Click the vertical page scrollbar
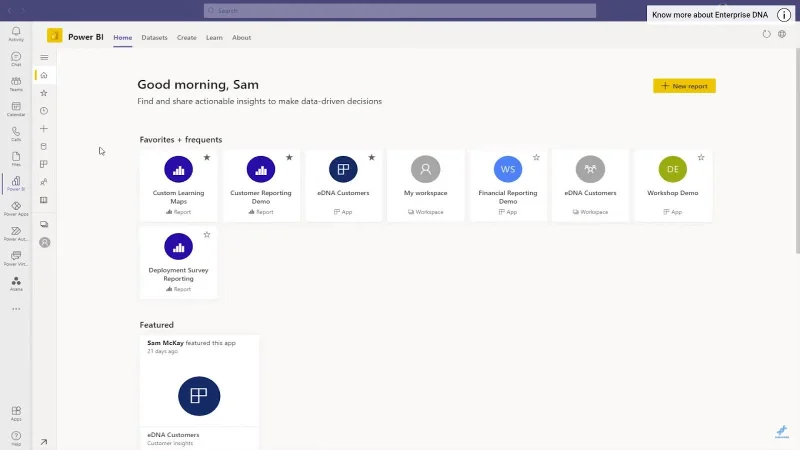 (x=797, y=151)
